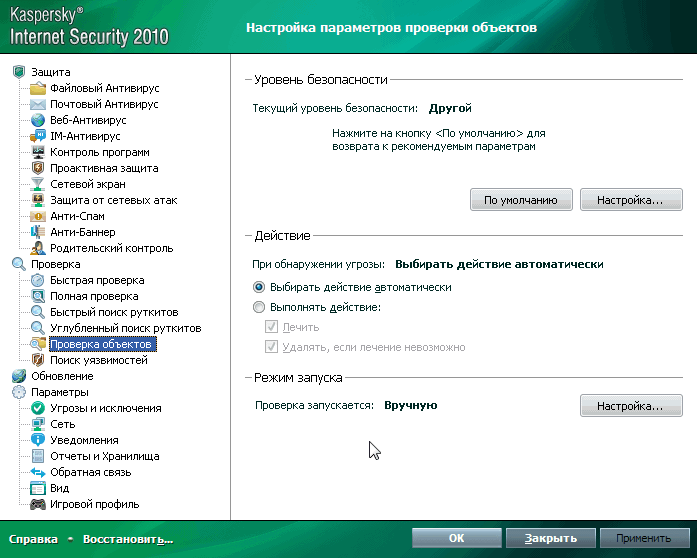Viewport: 697px width, 558px height.
Task: Select Уведомления in the tree
Action: pyautogui.click(x=84, y=440)
